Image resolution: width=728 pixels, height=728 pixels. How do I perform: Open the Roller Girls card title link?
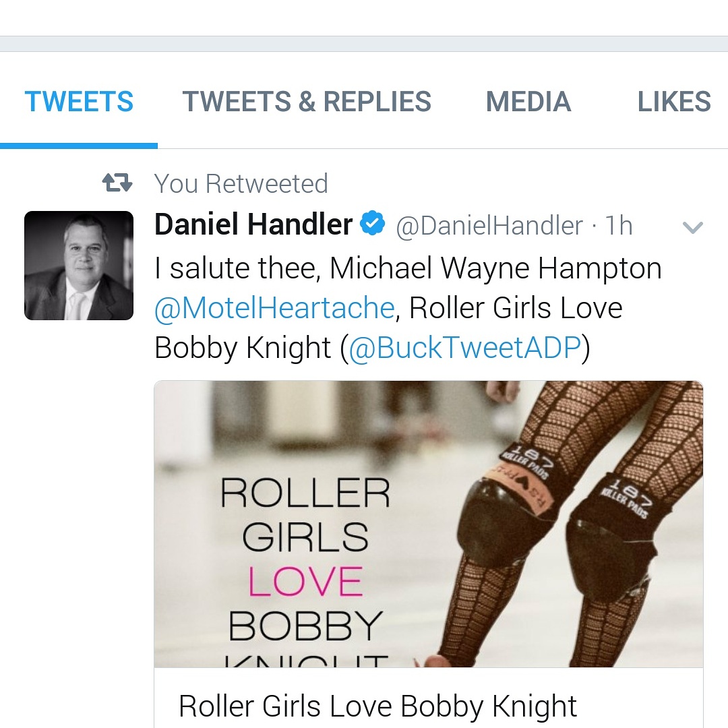[377, 706]
